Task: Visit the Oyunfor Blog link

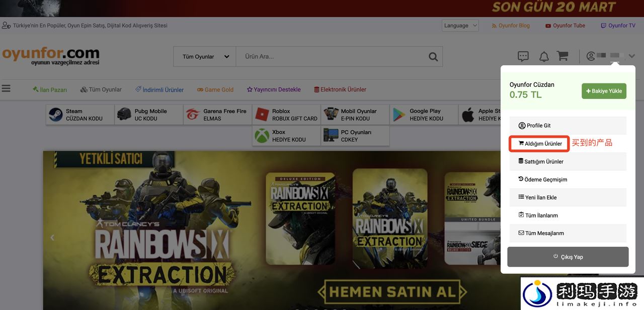Action: click(x=511, y=26)
